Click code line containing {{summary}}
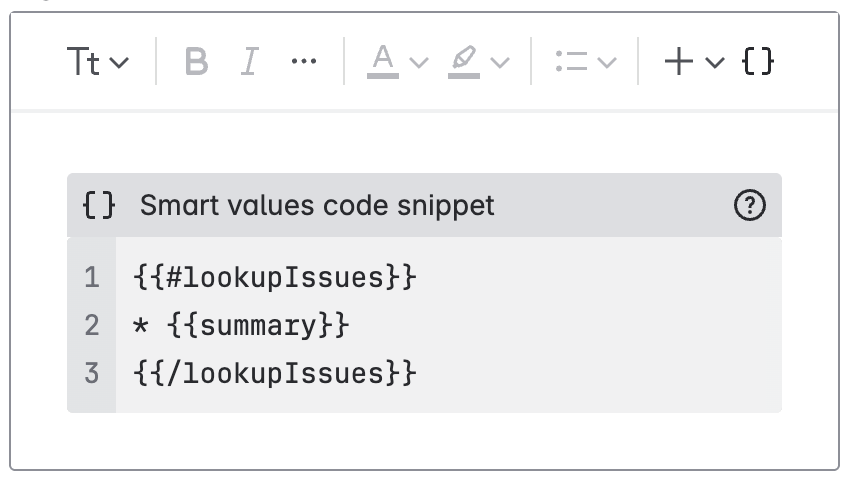The height and width of the screenshot is (482, 848). click(241, 325)
